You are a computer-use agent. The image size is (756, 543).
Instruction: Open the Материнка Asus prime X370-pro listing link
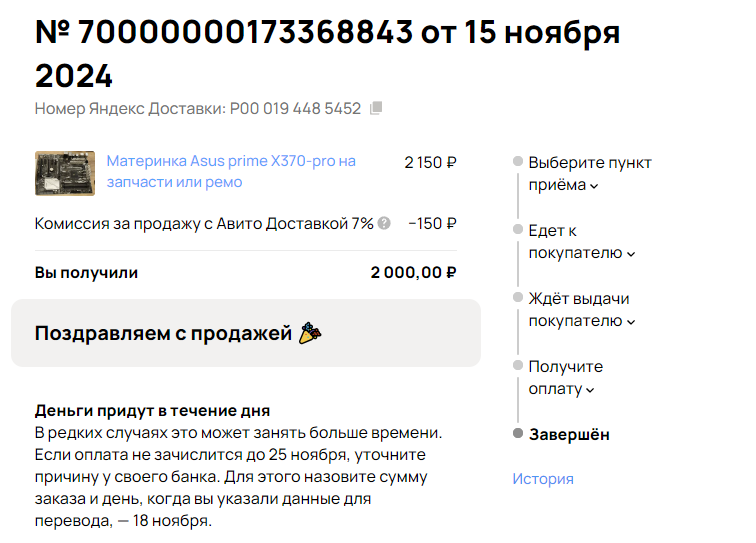[x=231, y=171]
